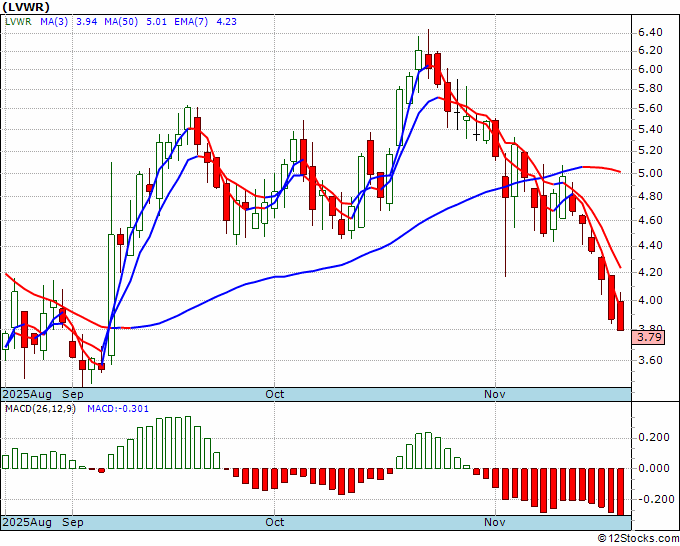This screenshot has width=680, height=546.
Task: Click the 5.40 price axis label
Action: click(650, 129)
